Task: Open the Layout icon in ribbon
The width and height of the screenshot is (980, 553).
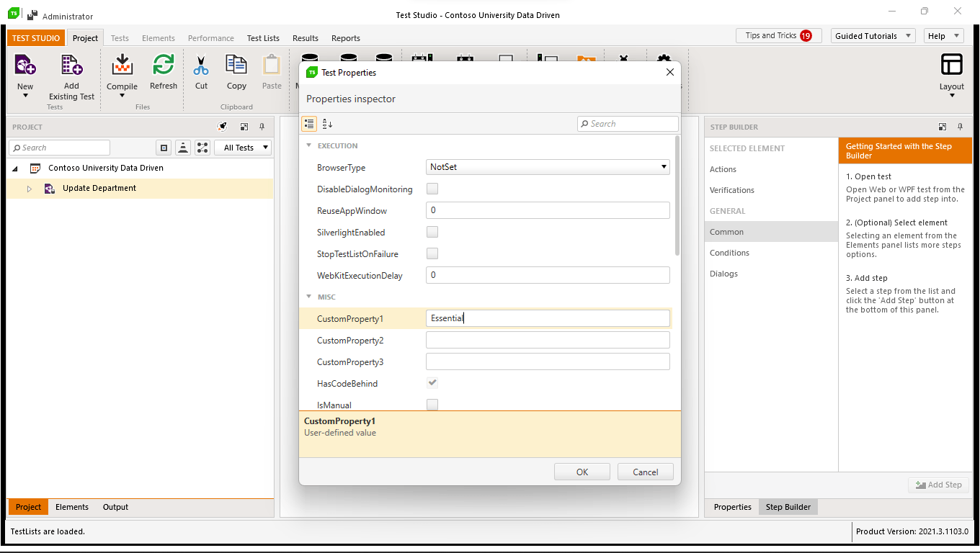Action: pos(952,65)
